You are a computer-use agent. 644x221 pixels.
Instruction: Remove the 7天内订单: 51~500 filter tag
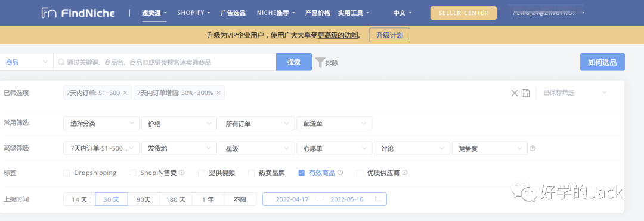click(125, 93)
